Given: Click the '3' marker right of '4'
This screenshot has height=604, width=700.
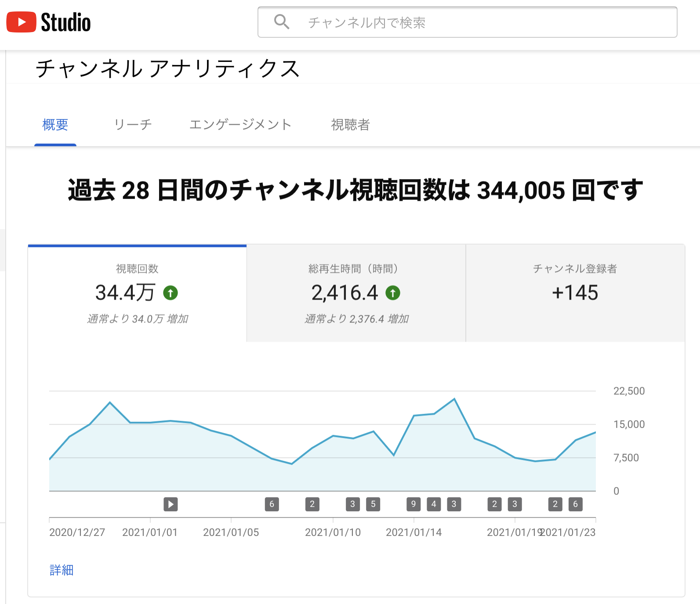Looking at the screenshot, I should tap(454, 504).
